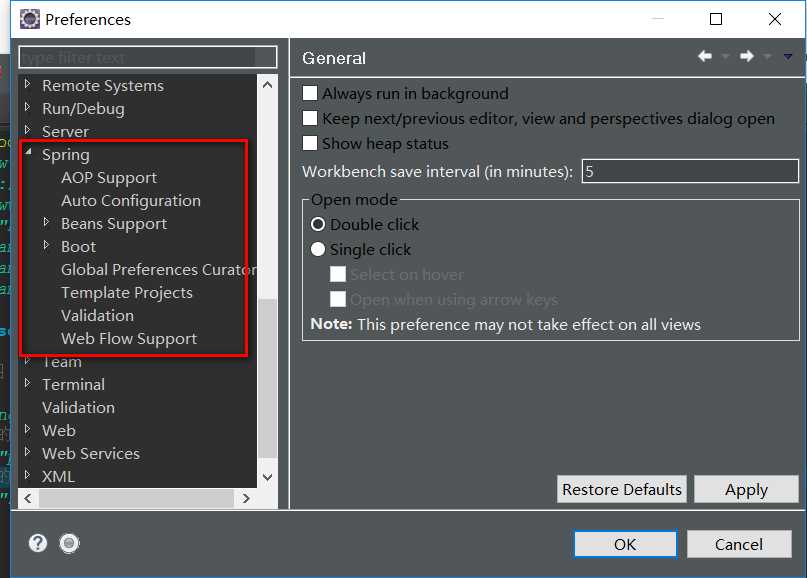
Task: Click the tree scroll down arrow
Action: pos(268,477)
